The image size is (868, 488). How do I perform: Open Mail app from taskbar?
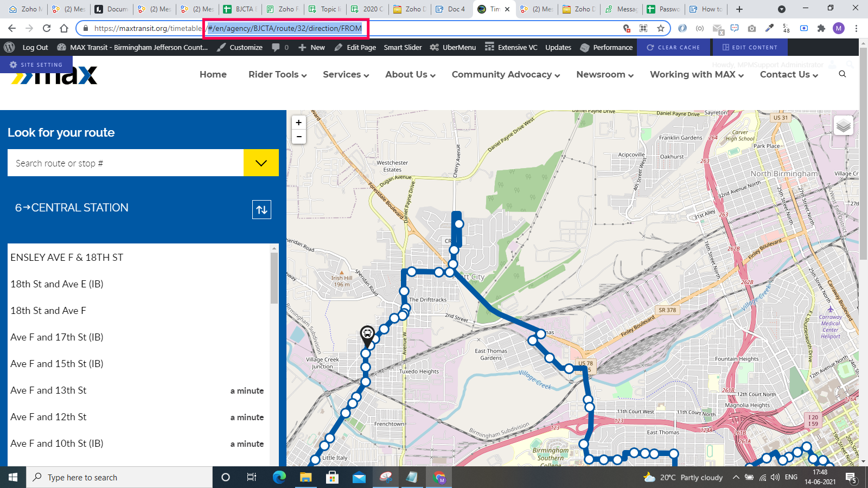(359, 477)
